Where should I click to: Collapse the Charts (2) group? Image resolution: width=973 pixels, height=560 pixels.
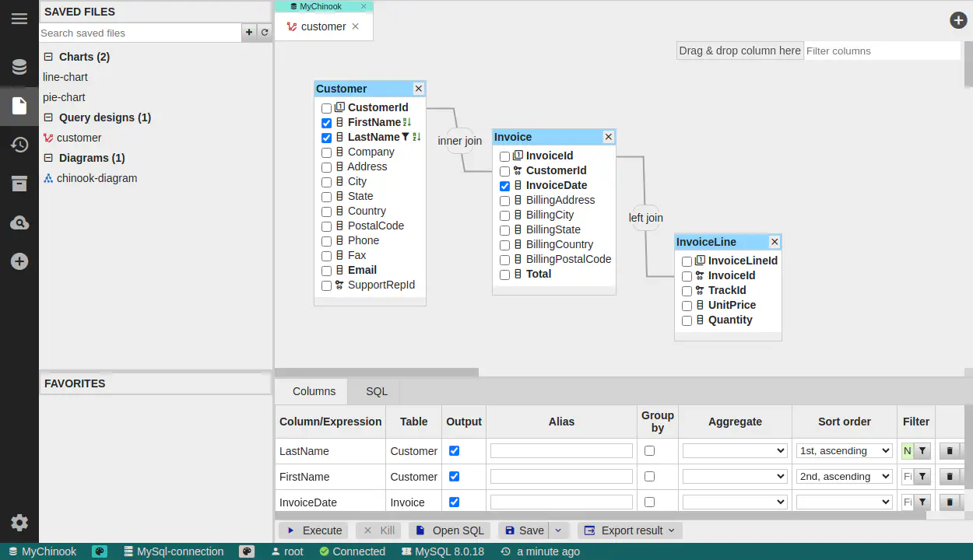[x=48, y=57]
